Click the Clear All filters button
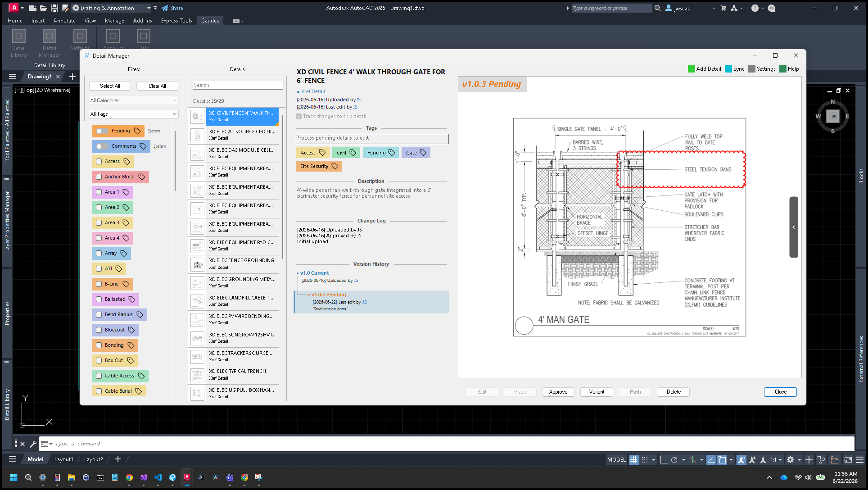 click(157, 86)
